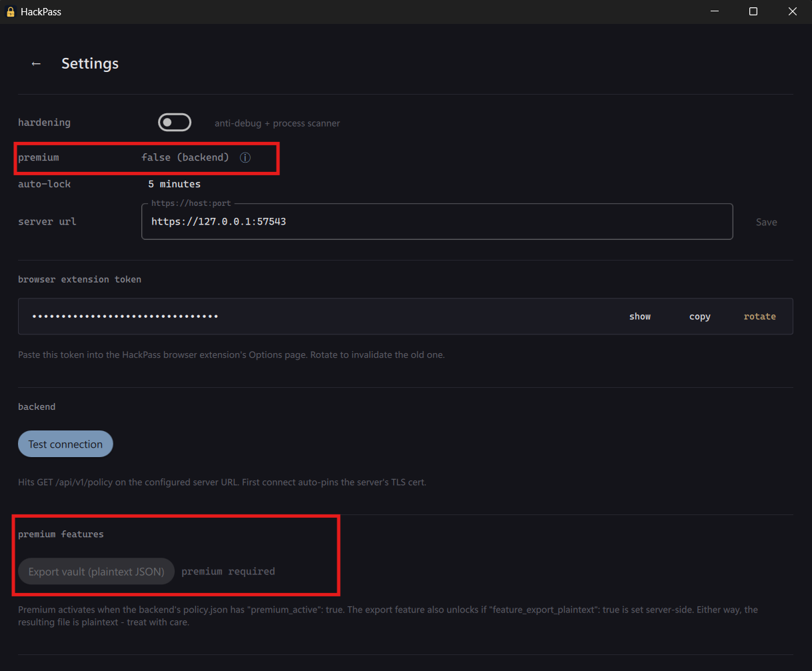812x671 pixels.
Task: Click the 'false (backend)' premium value
Action: coord(185,157)
